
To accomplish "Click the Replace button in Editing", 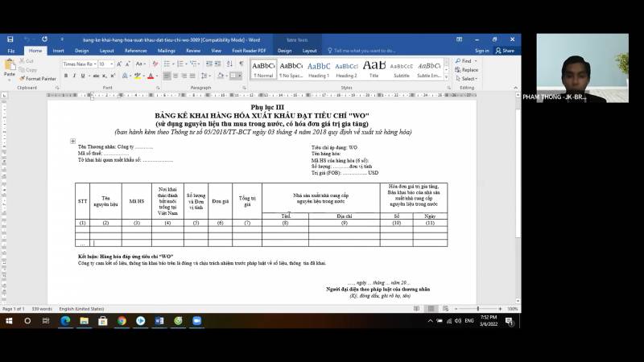I will point(469,70).
